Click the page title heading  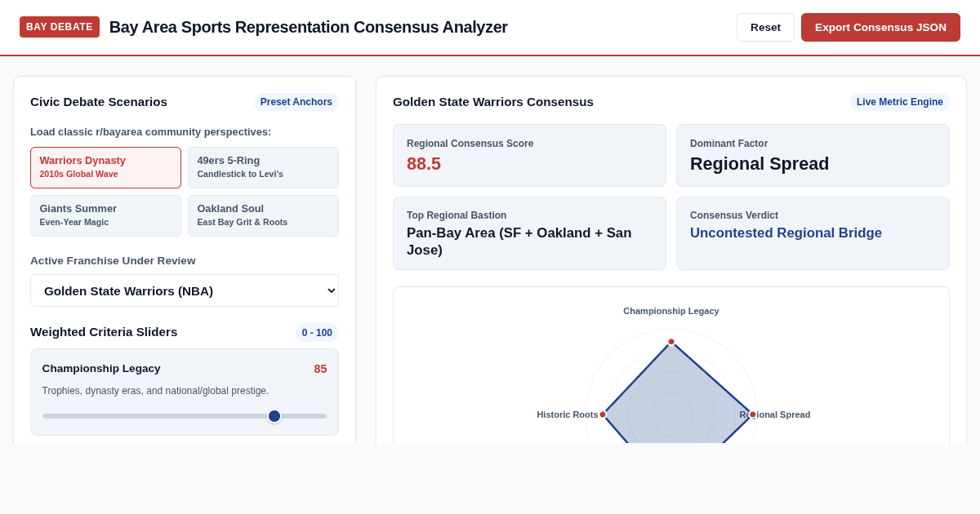[x=309, y=27]
